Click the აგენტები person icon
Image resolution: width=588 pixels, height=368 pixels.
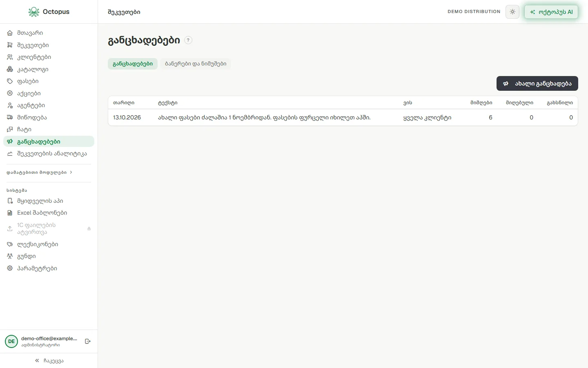(10, 105)
